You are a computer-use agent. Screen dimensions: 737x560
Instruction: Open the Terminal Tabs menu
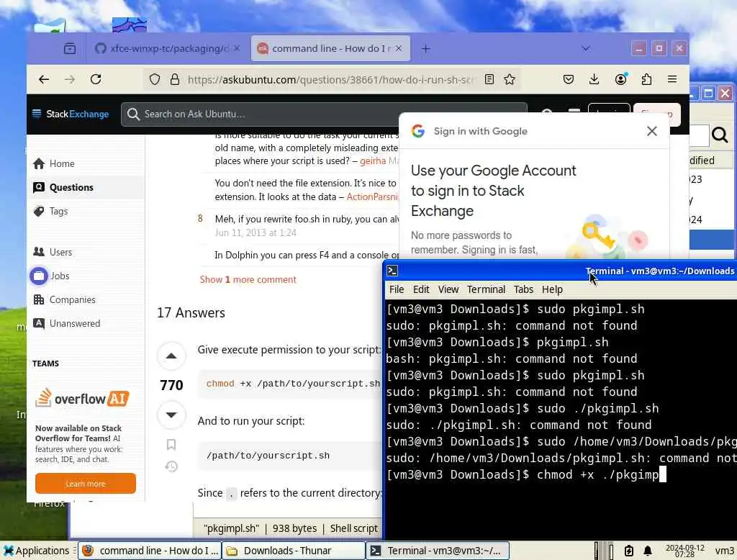pos(523,289)
